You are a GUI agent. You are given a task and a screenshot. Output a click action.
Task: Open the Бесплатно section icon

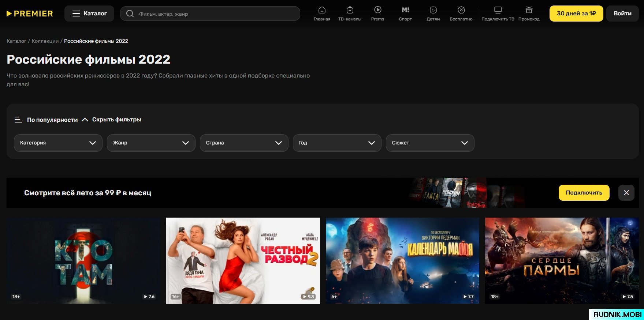click(461, 14)
